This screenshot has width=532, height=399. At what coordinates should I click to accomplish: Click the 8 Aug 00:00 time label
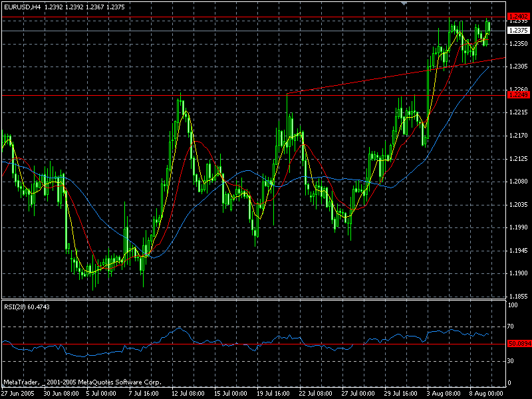click(486, 394)
